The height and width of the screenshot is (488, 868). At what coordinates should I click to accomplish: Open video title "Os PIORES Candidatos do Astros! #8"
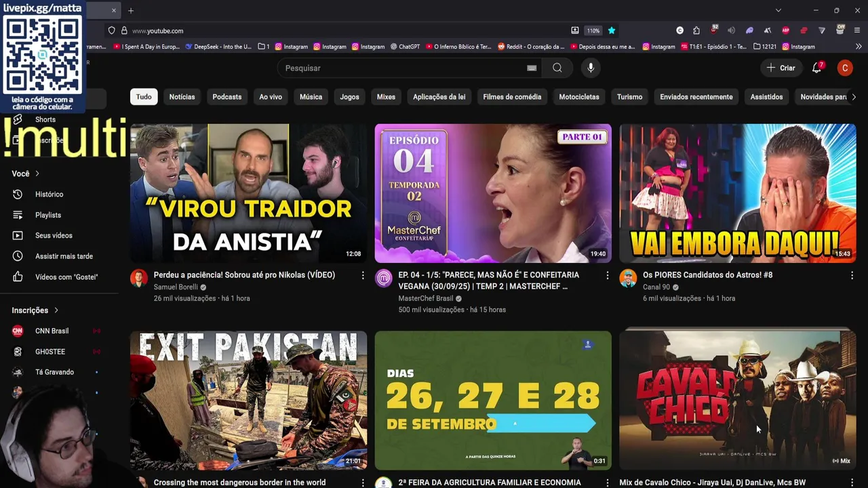tap(707, 275)
